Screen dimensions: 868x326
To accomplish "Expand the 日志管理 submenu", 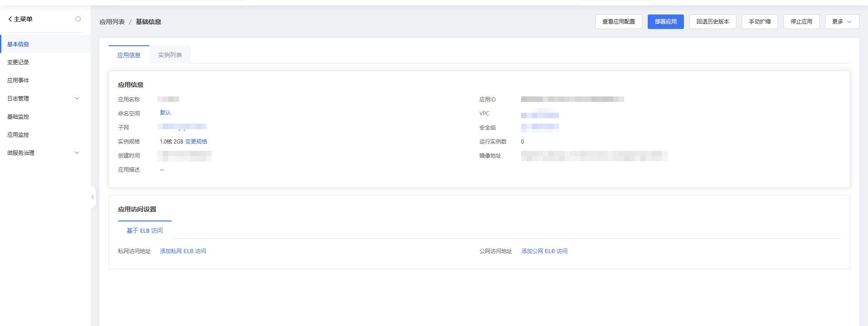I will [77, 99].
